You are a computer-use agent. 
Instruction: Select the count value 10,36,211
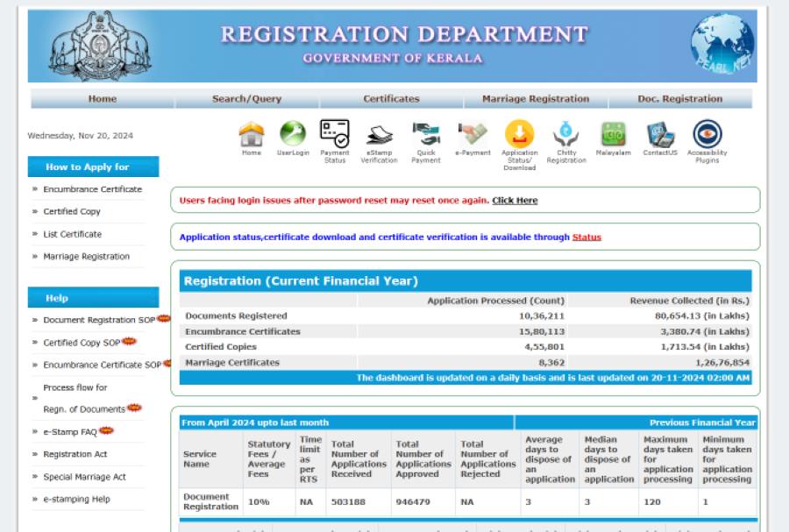pos(542,316)
